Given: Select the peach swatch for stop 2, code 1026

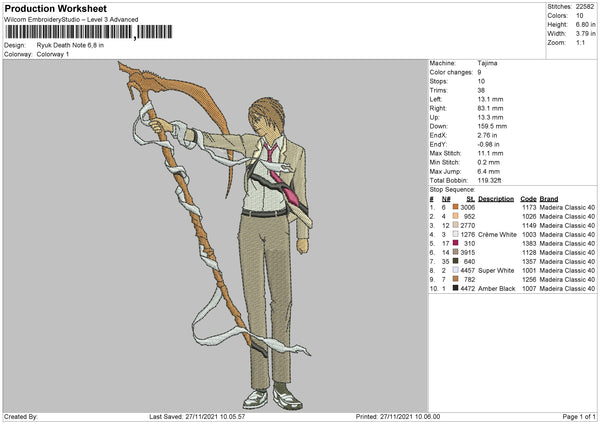Looking at the screenshot, I should (x=455, y=216).
